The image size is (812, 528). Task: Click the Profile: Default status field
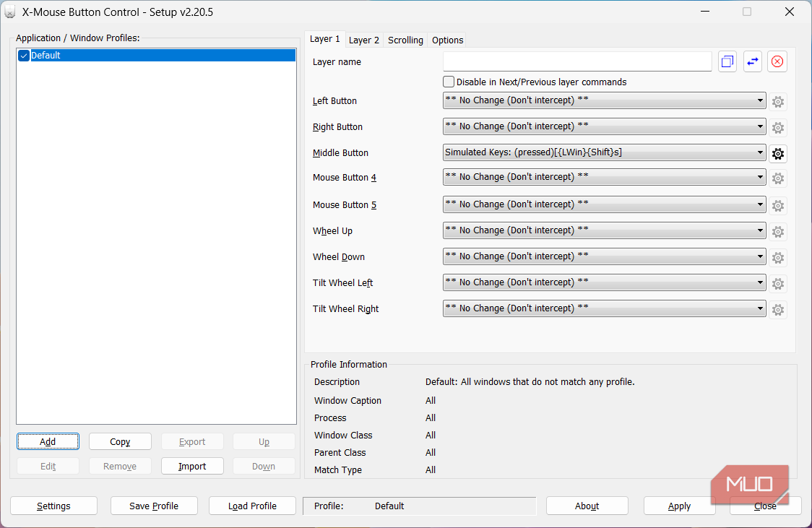pyautogui.click(x=420, y=506)
